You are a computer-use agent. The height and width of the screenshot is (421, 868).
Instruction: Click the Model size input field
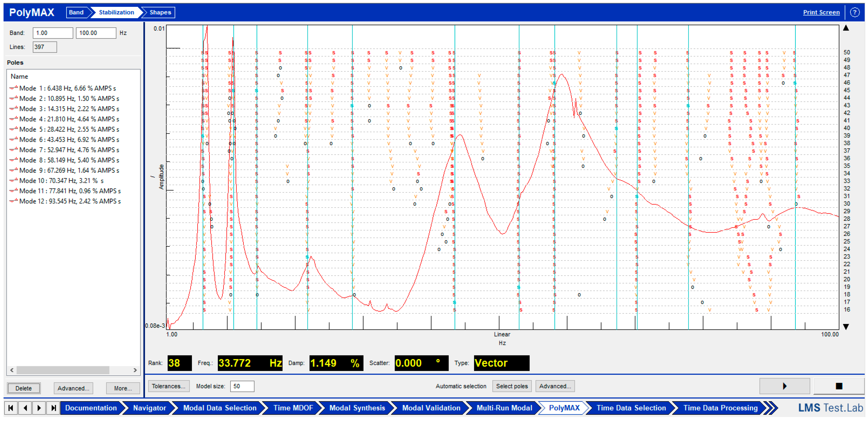tap(242, 386)
